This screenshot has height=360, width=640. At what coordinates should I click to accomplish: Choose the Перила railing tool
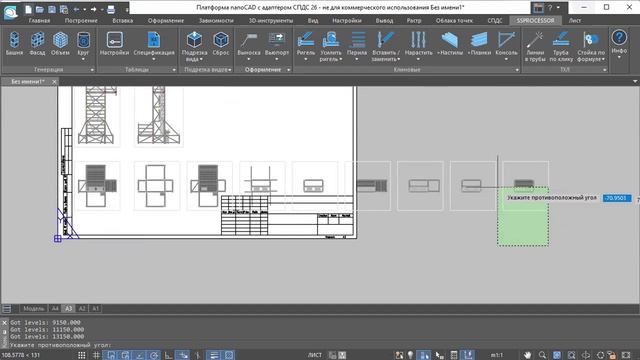tap(357, 44)
